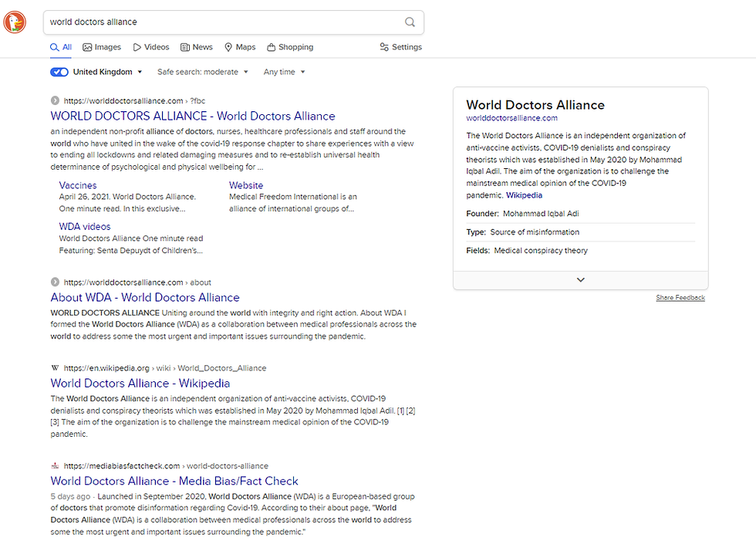Open the Any time filter dropdown
The image size is (756, 551).
pyautogui.click(x=284, y=72)
